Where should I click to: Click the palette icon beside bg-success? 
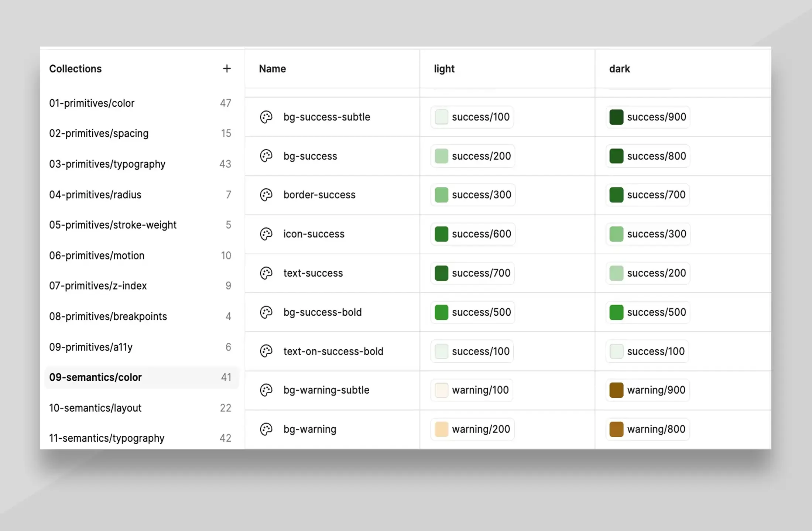266,156
